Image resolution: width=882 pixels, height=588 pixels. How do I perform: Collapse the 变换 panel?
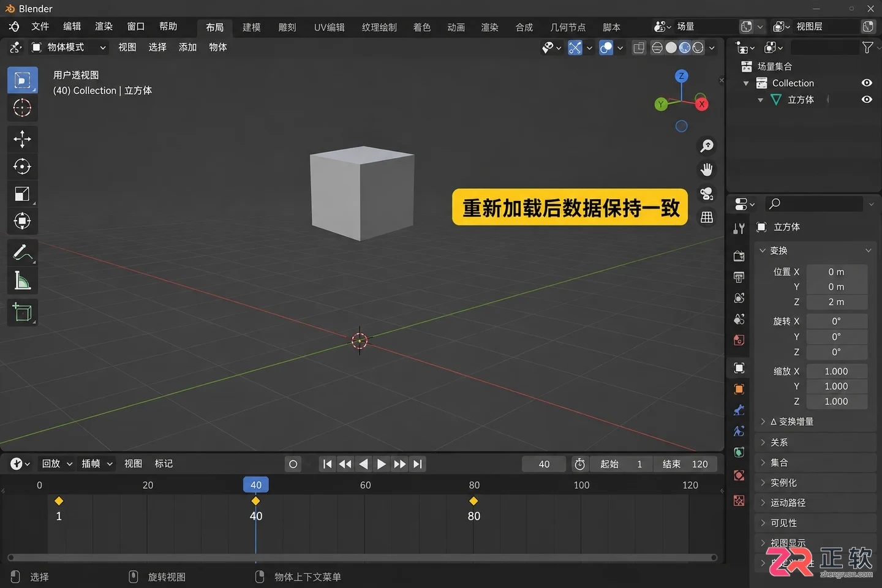[815, 251]
